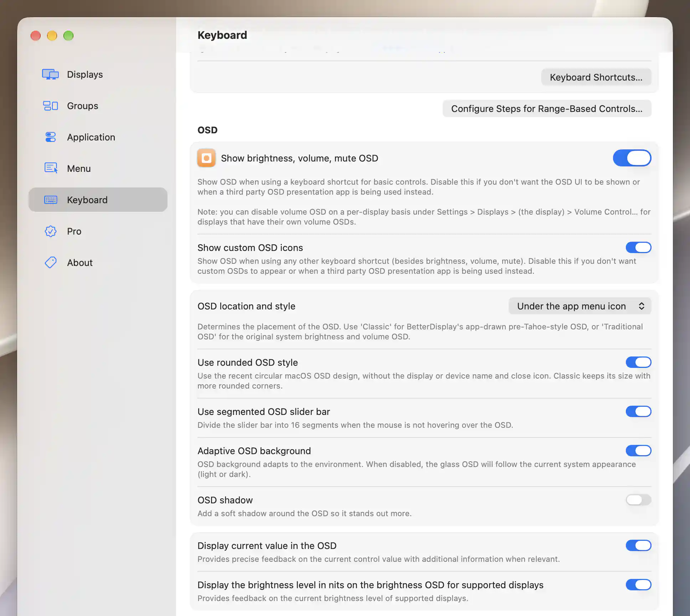The width and height of the screenshot is (690, 616).
Task: Toggle Adaptive OSD background switch
Action: point(638,451)
